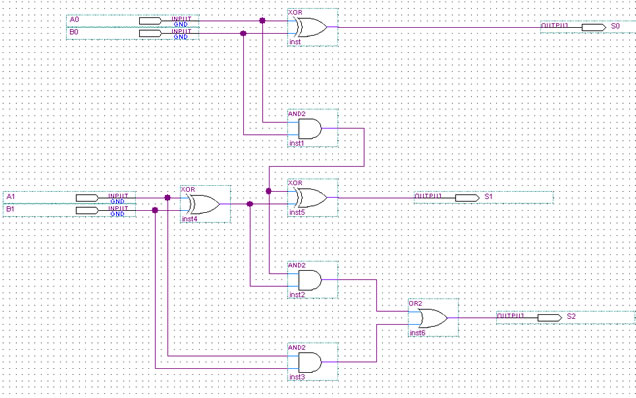
Task: Click the S0 output pin symbol
Action: coord(593,27)
